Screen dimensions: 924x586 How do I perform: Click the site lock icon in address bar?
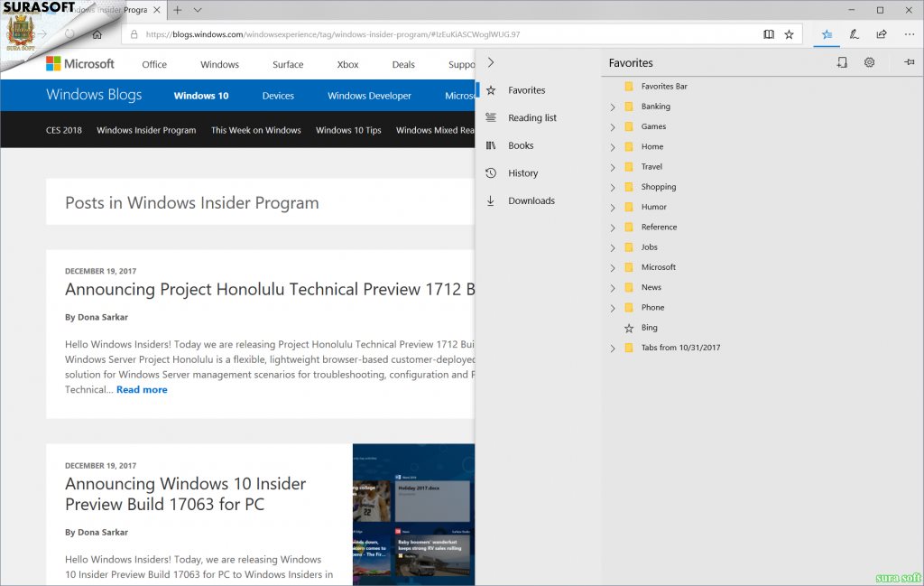(134, 34)
